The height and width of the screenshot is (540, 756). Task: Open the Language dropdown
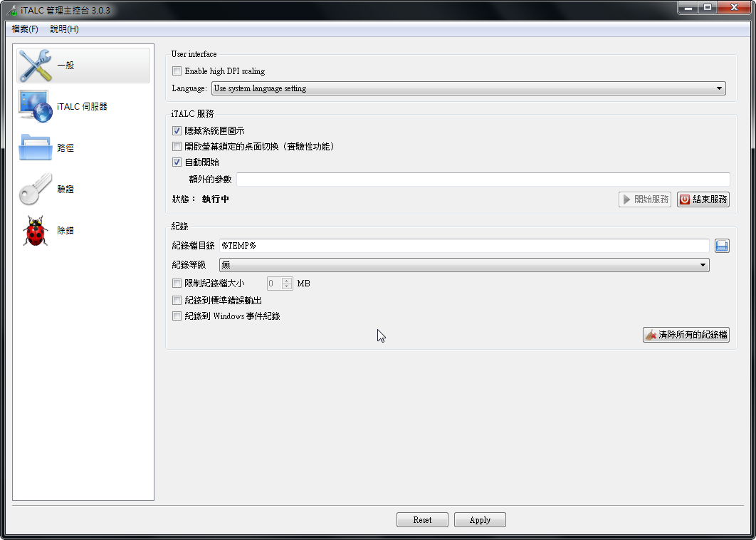click(468, 88)
